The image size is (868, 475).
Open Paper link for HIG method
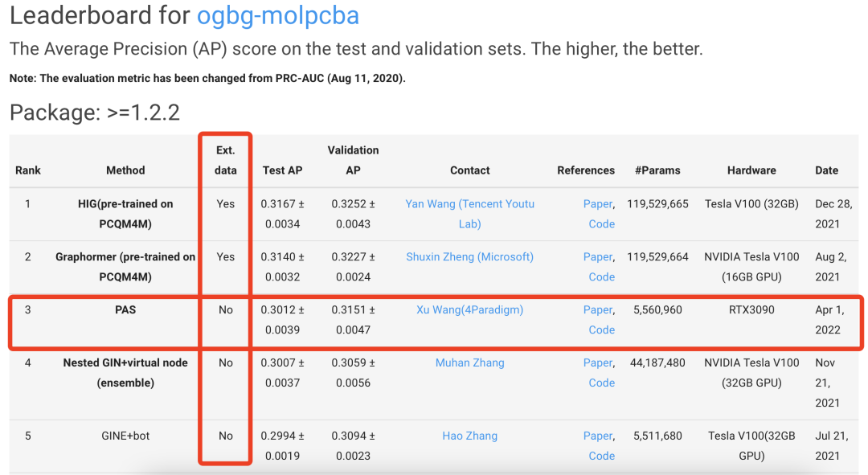(x=597, y=204)
